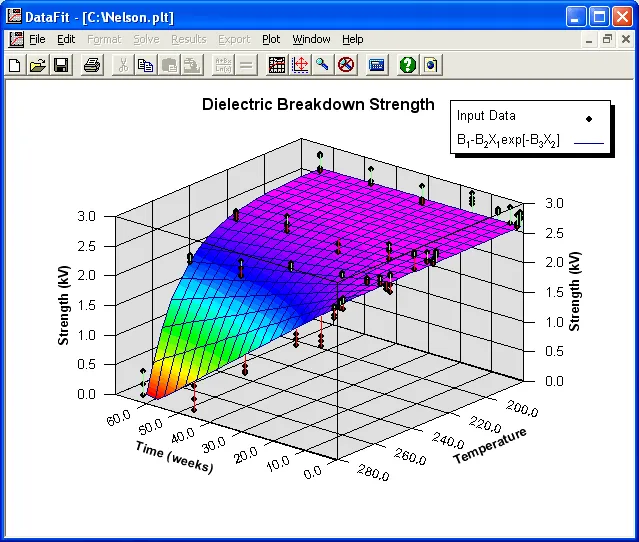Minimize the DataFit application window

[x=576, y=17]
